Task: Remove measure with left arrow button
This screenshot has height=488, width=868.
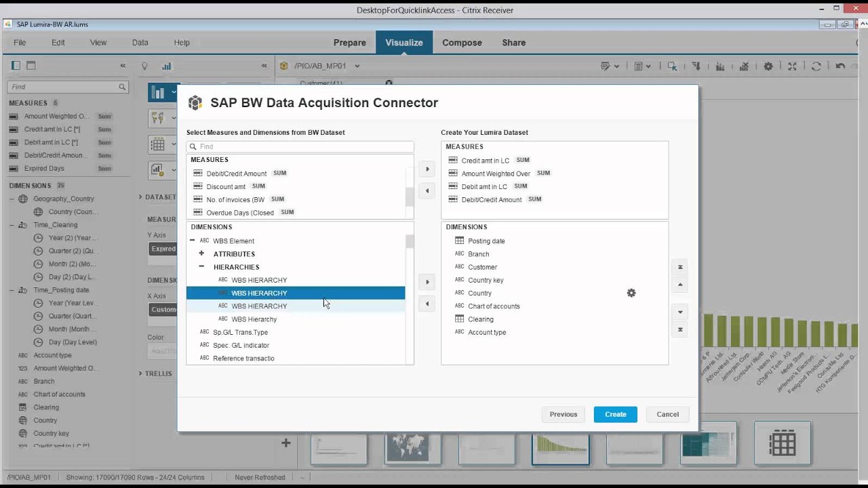Action: point(427,191)
